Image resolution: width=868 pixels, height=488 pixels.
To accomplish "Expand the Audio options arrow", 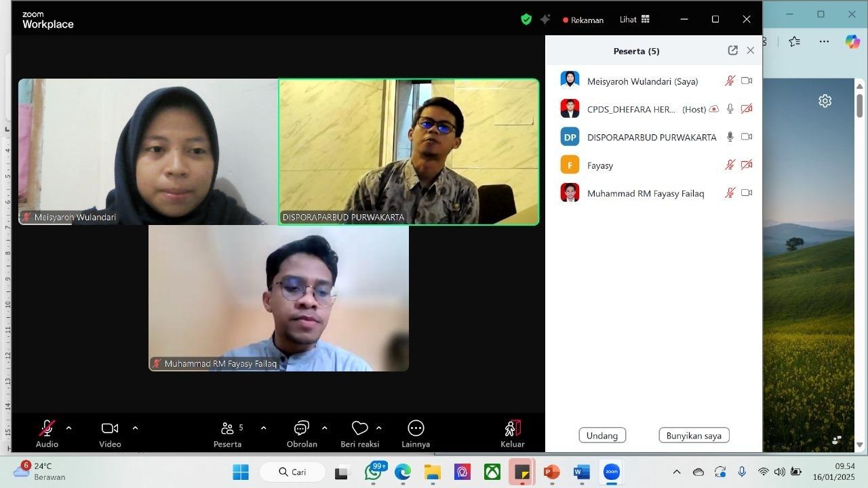I will tap(68, 428).
